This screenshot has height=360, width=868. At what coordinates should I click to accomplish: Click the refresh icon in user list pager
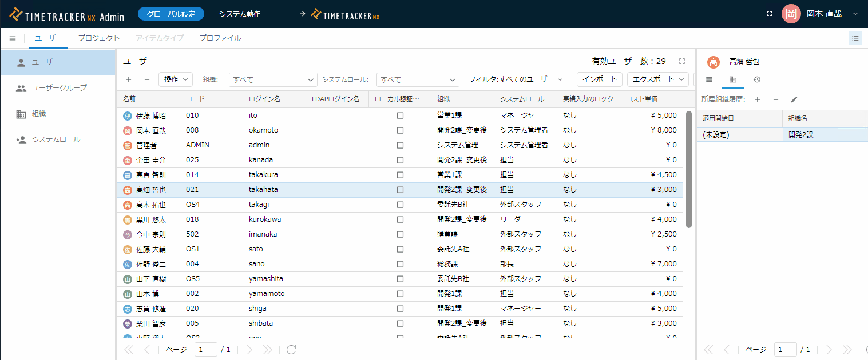tap(291, 350)
